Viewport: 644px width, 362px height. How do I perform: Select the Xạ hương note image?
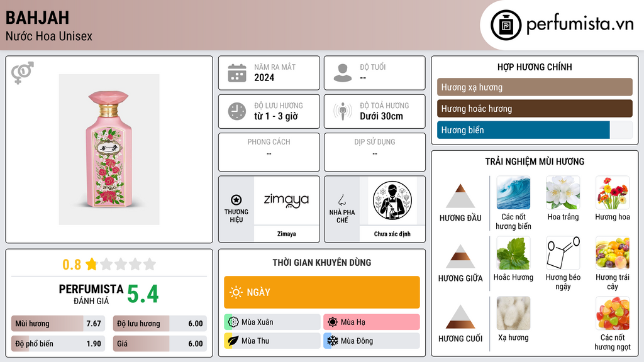coord(513,314)
